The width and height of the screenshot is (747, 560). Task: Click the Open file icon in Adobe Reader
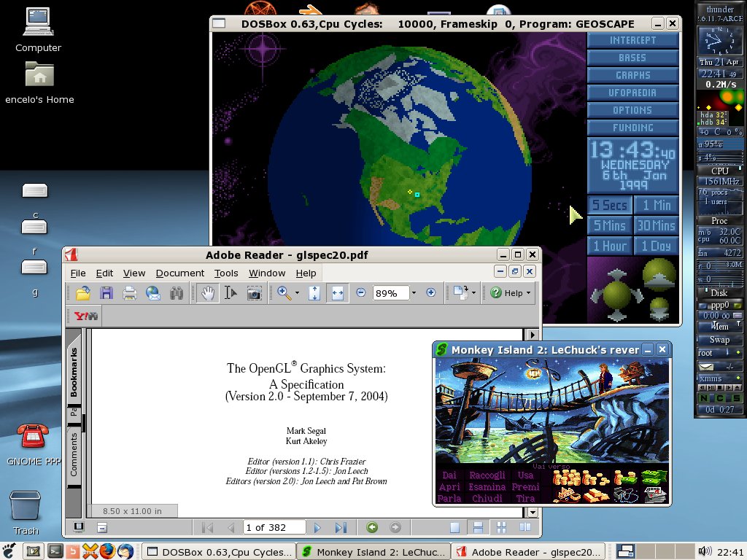tap(83, 293)
